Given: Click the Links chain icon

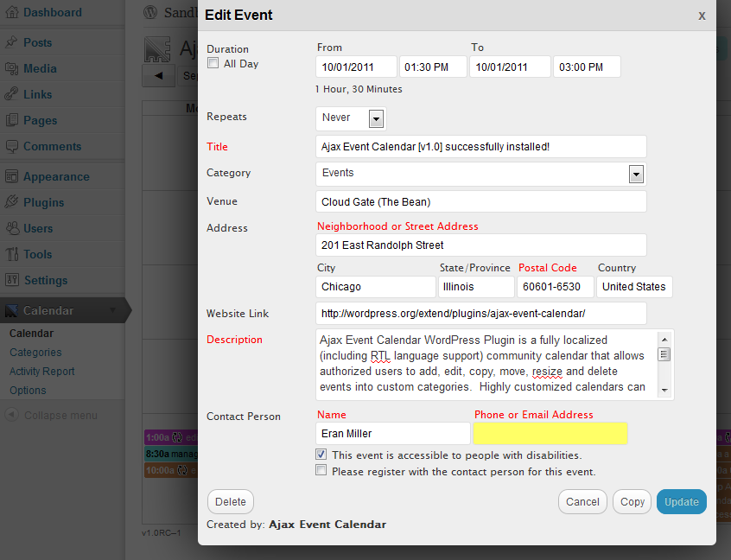Looking at the screenshot, I should pyautogui.click(x=11, y=94).
